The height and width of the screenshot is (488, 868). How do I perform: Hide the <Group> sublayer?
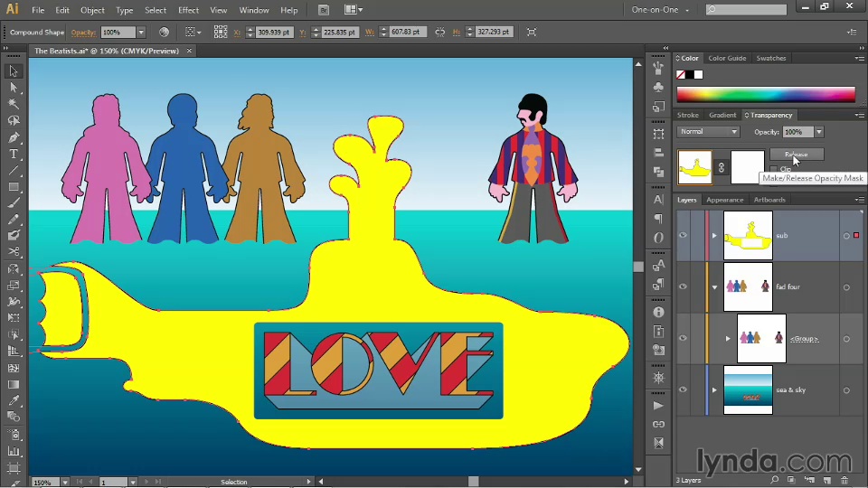click(x=684, y=338)
